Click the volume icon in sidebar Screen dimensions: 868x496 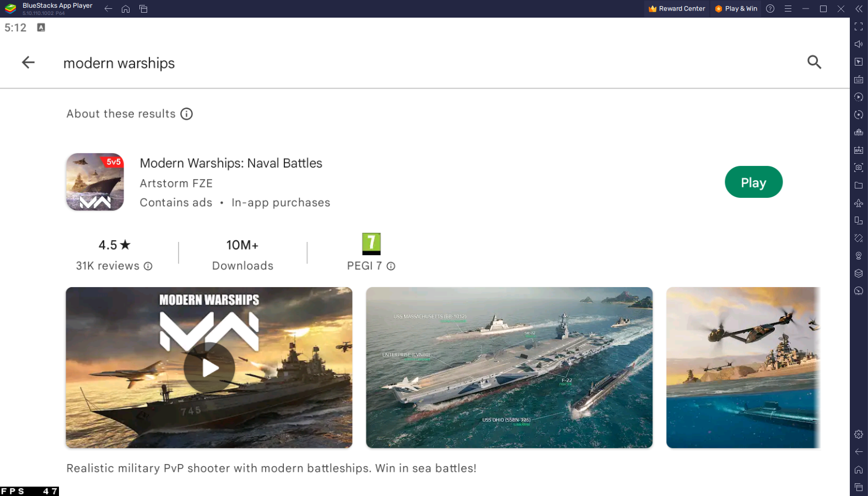coord(859,44)
